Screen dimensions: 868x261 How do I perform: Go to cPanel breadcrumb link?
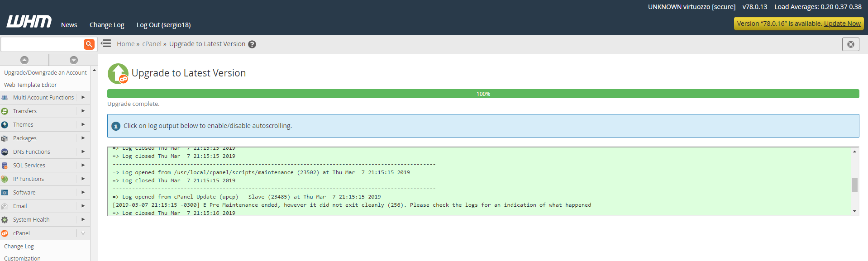coord(152,44)
